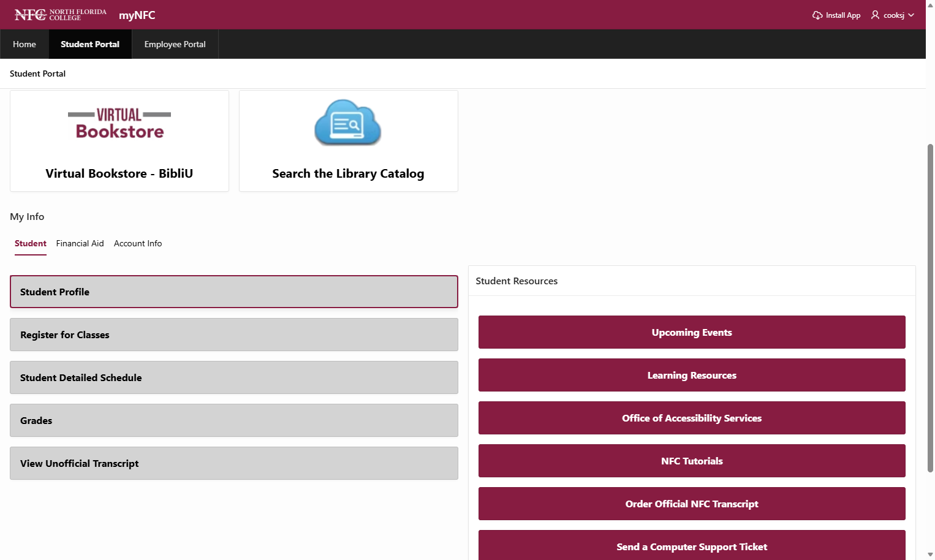This screenshot has width=935, height=560.
Task: Click View Unofficial Transcript
Action: 234,463
